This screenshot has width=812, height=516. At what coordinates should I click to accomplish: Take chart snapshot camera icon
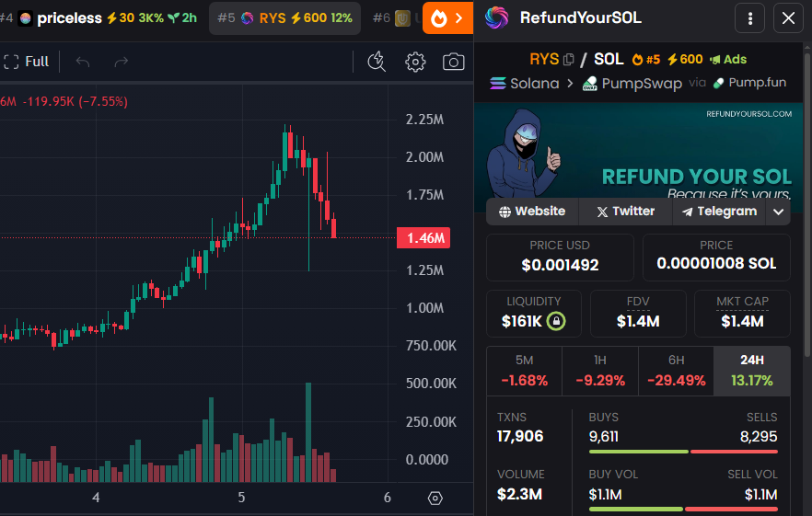[453, 62]
